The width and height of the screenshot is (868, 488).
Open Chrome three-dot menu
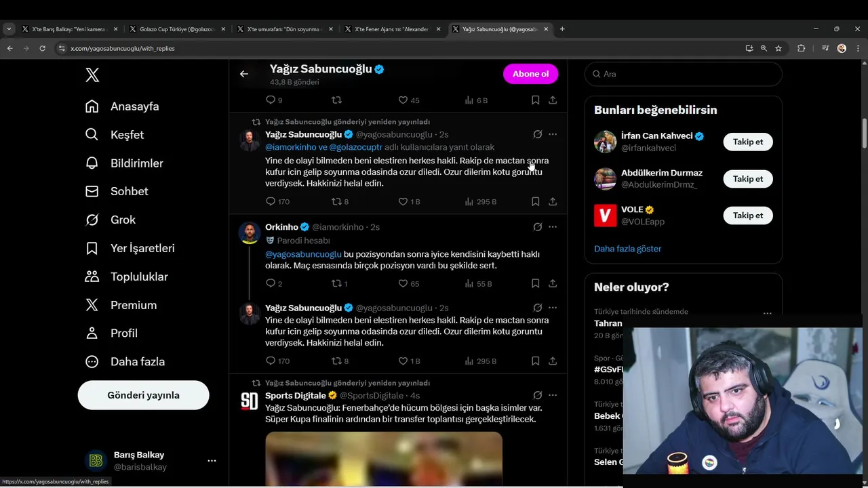click(858, 48)
